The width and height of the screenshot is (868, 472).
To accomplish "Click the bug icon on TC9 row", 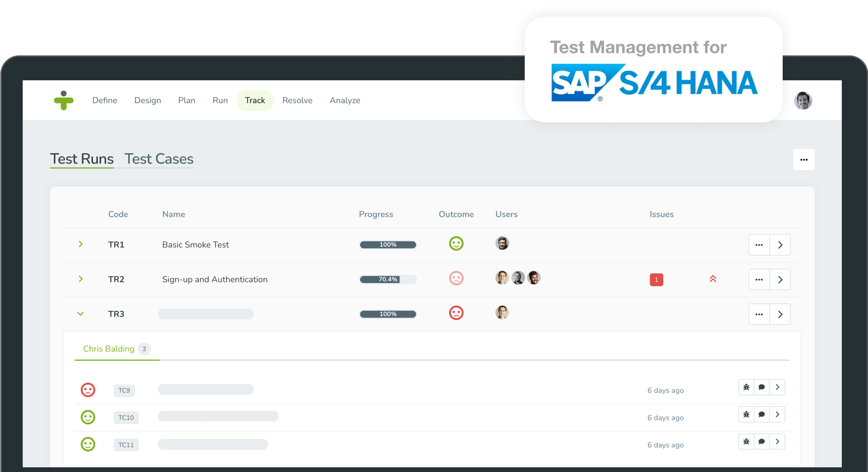I will (x=746, y=387).
